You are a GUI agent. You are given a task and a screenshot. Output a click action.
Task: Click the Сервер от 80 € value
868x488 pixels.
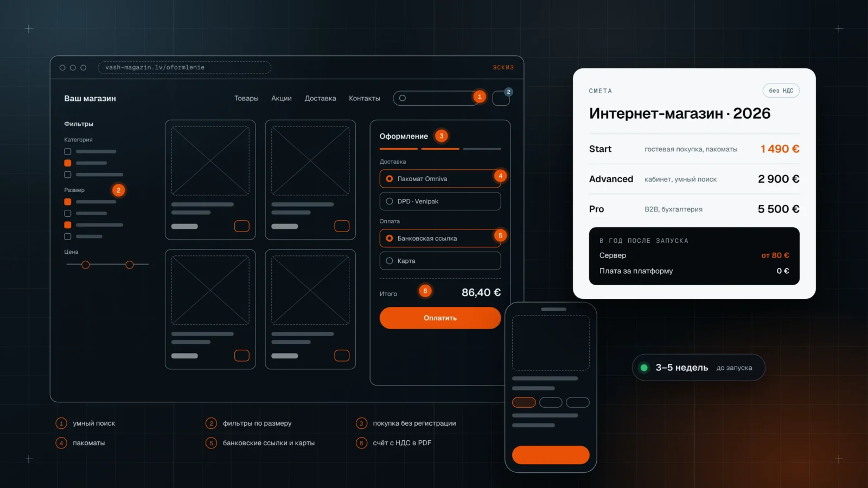click(775, 255)
